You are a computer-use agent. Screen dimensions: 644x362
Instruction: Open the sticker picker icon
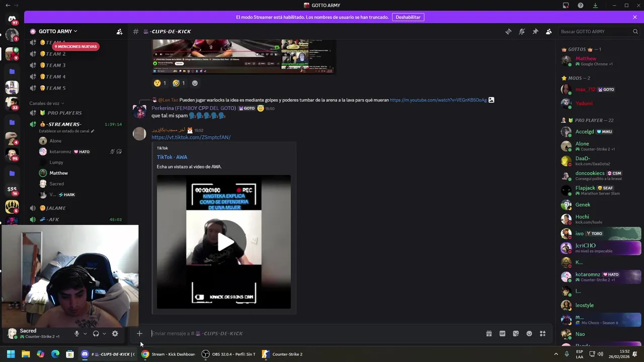point(516,333)
